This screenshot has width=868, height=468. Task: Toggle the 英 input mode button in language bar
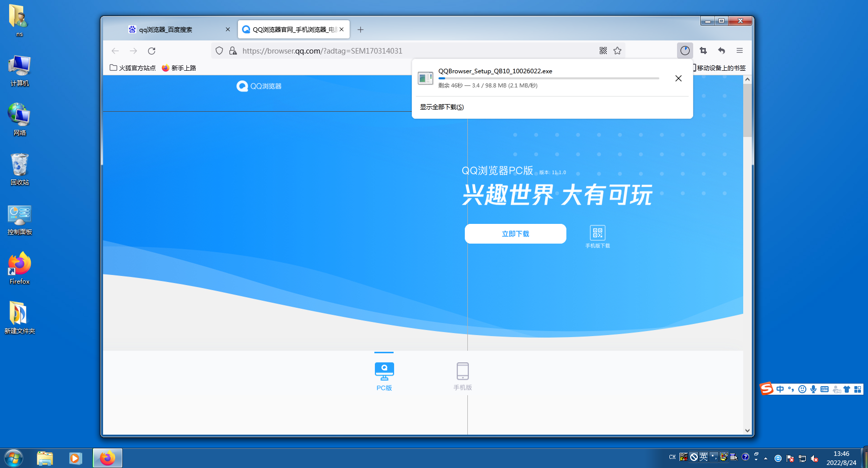pyautogui.click(x=704, y=457)
